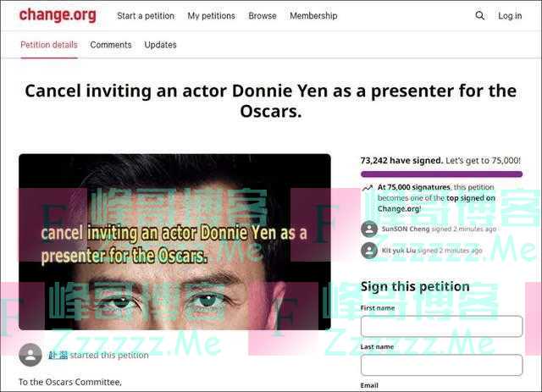542x392 pixels.
Task: Select the Petition details tab
Action: point(49,45)
